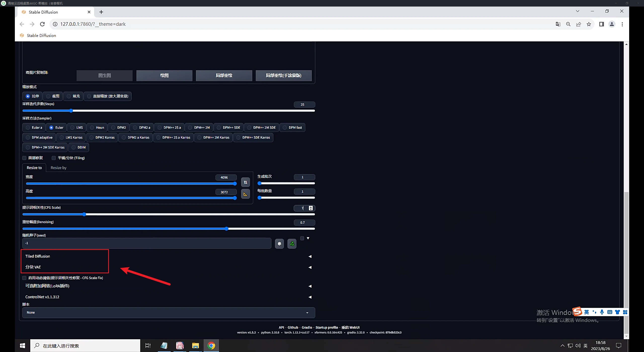
Task: Open File Explorer from the taskbar
Action: [x=195, y=346]
